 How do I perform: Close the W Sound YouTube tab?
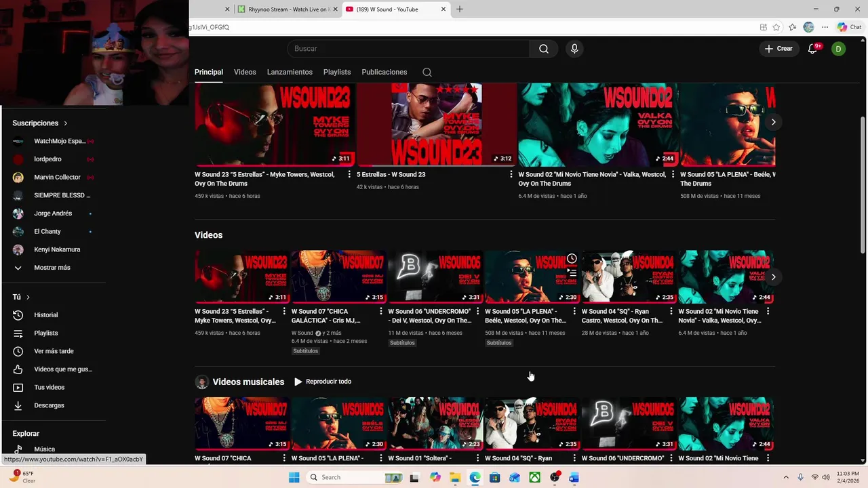click(443, 9)
